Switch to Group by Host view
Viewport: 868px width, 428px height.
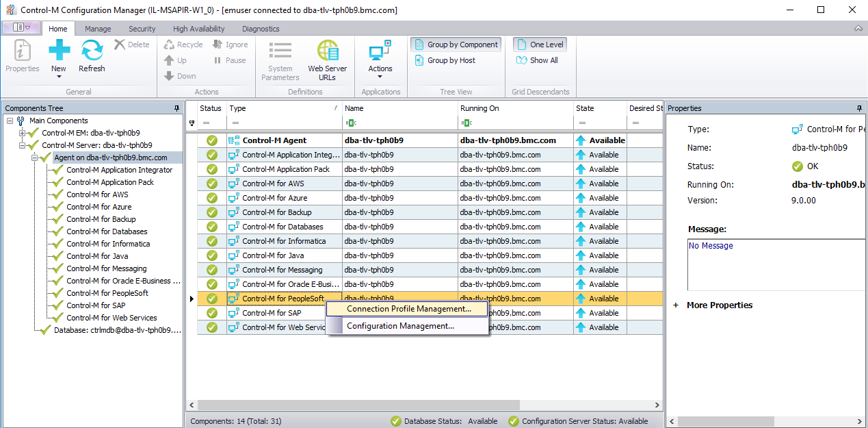(445, 60)
